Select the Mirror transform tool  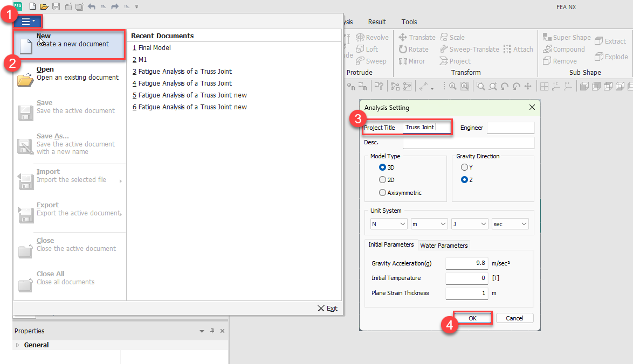point(412,61)
